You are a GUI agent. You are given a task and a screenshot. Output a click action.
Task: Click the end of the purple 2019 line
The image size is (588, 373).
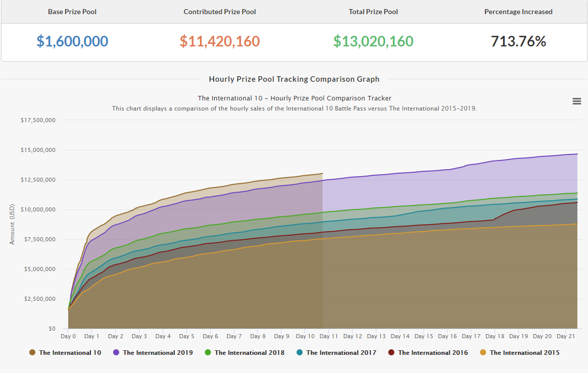[x=577, y=154]
